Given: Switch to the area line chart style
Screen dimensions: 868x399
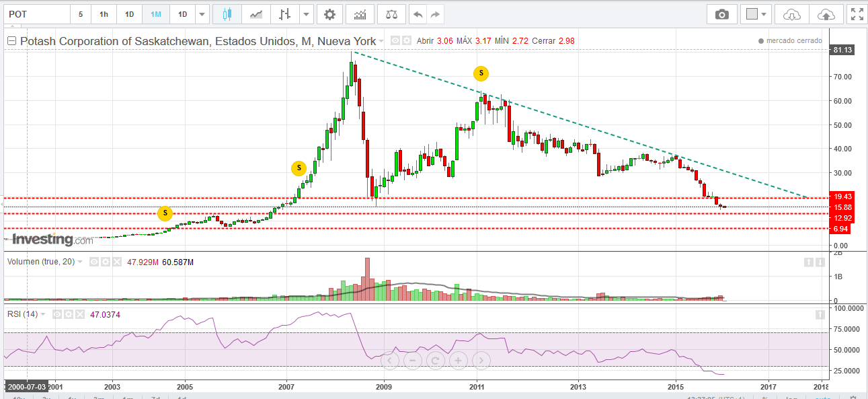Looking at the screenshot, I should click(x=256, y=14).
